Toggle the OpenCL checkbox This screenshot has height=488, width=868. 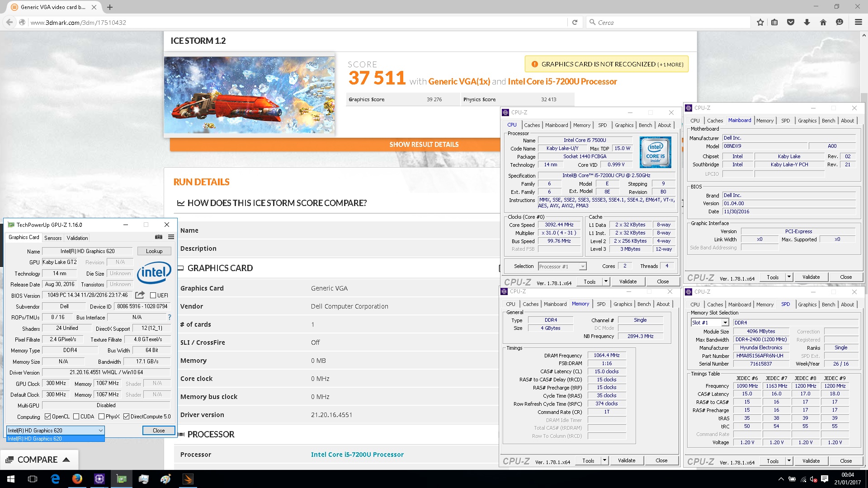47,417
